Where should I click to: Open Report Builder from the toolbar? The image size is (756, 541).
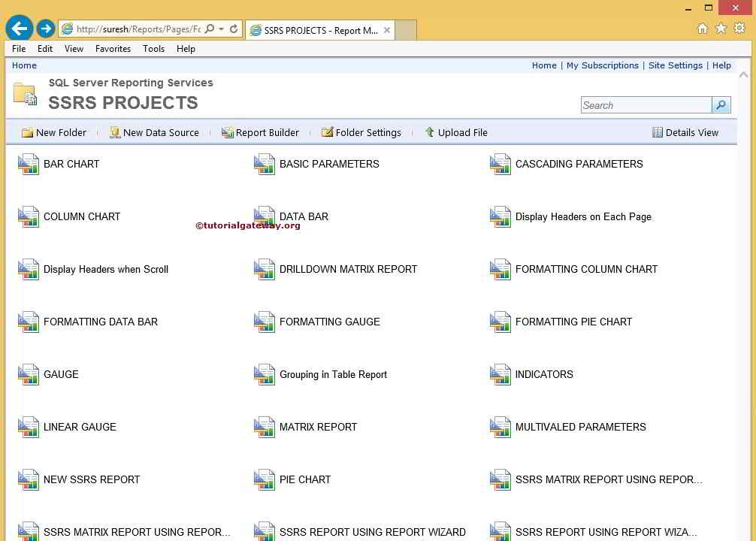[x=260, y=132]
